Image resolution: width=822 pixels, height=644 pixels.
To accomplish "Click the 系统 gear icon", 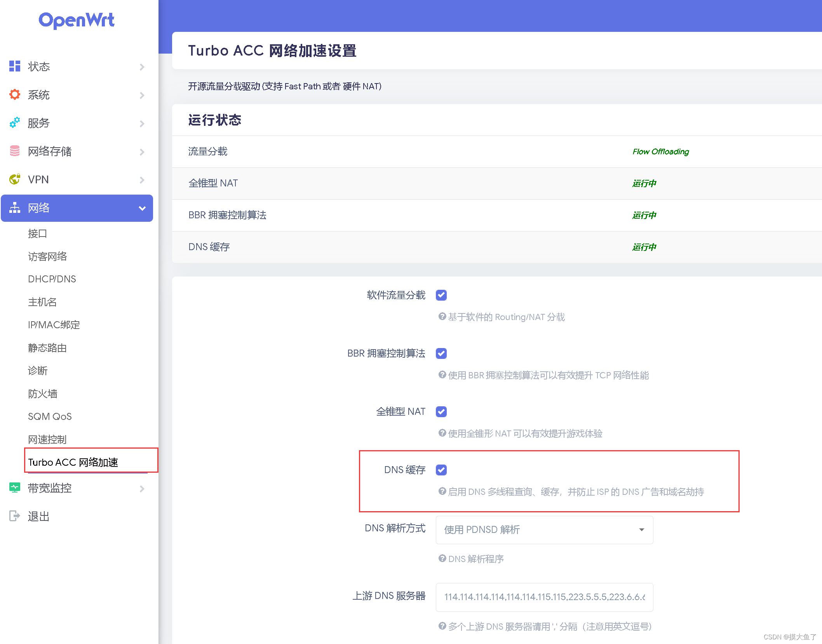I will click(x=15, y=95).
